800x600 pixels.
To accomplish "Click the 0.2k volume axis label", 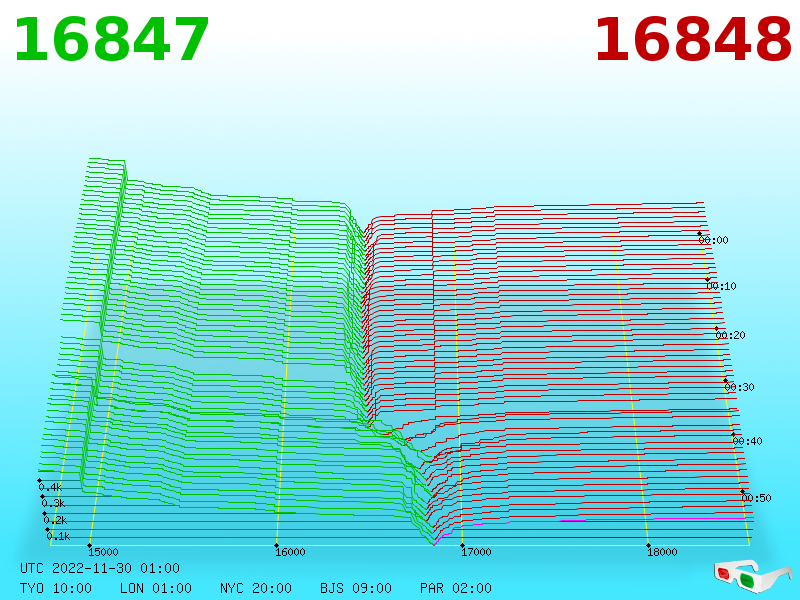I will [x=55, y=520].
